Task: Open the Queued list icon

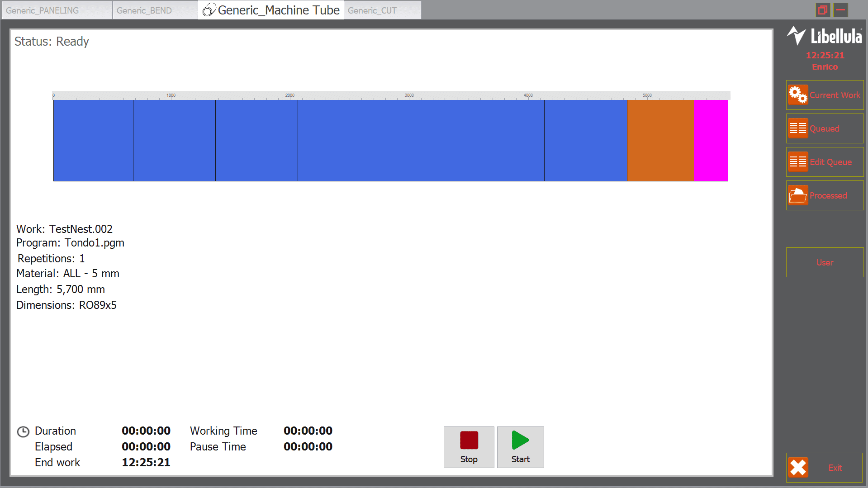Action: (x=798, y=128)
